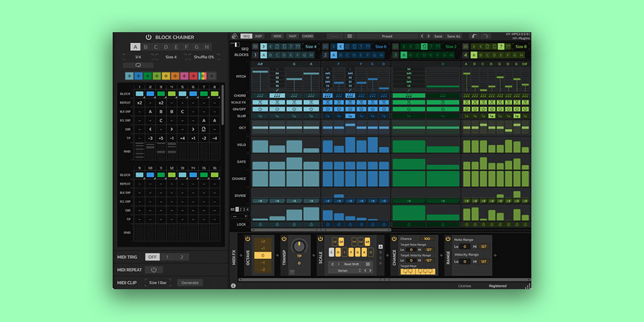
Task: Open the Size 1 Bar MIDI clip dropdown
Action: [x=158, y=283]
